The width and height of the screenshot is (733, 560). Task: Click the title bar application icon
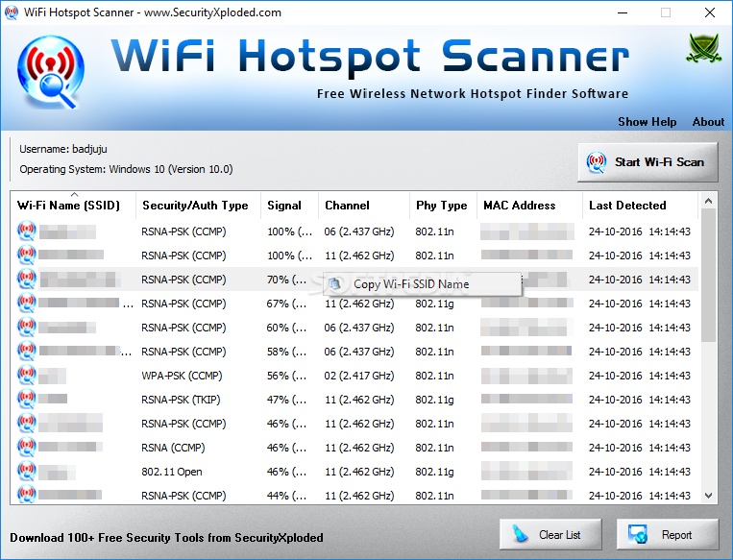(x=12, y=12)
